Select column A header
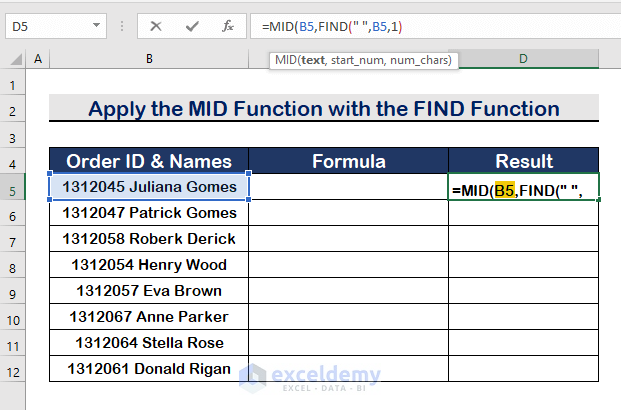The image size is (621, 410). coord(38,59)
